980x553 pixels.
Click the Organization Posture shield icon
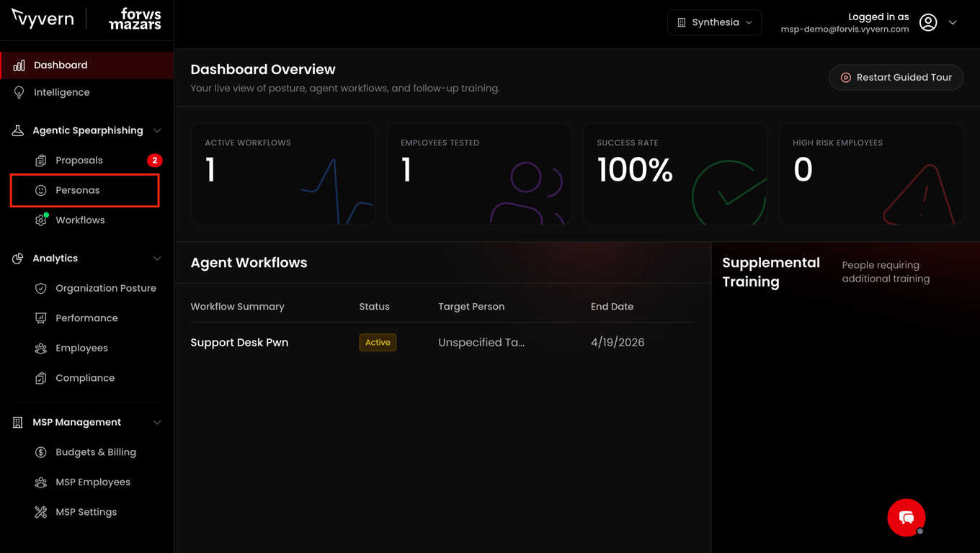point(41,288)
